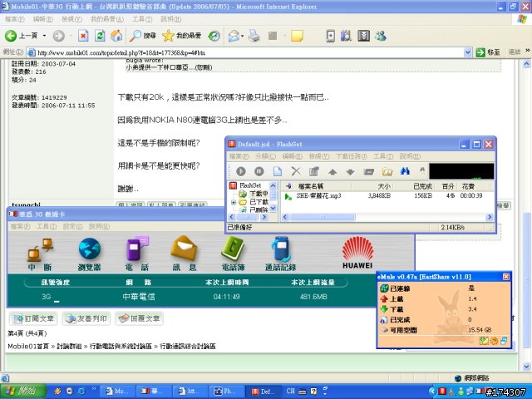Screen dimensions: 532x399
Task: Pause download with FlashGet pause button
Action: tap(259, 171)
